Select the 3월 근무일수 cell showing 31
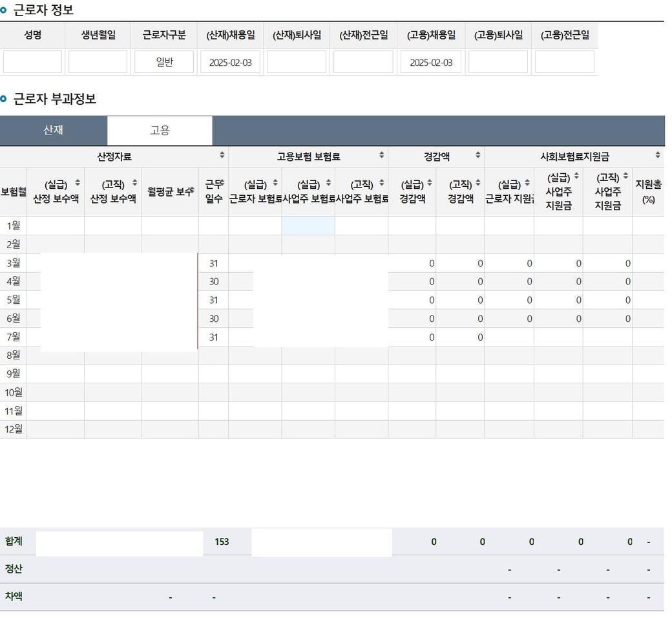This screenshot has height=618, width=672. coord(213,263)
